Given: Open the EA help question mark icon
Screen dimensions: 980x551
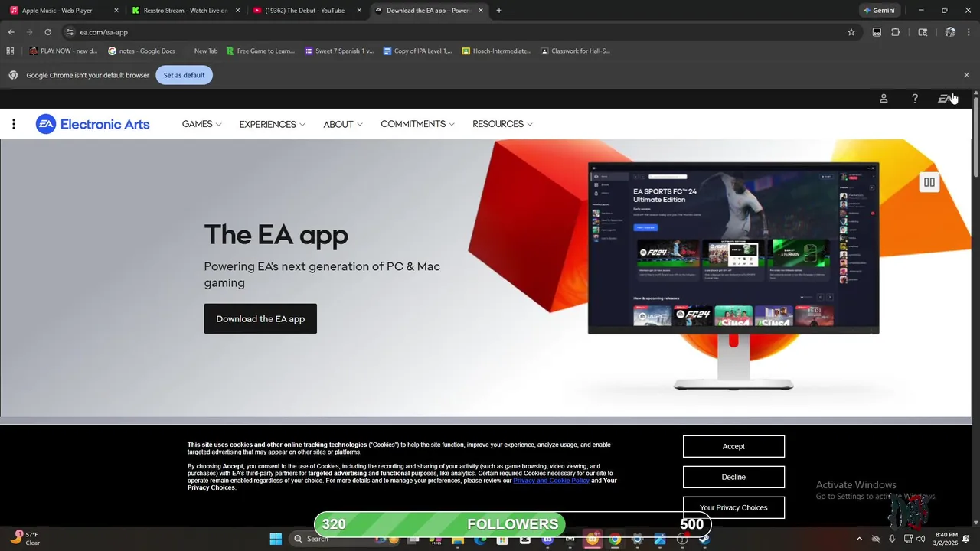Looking at the screenshot, I should (914, 99).
